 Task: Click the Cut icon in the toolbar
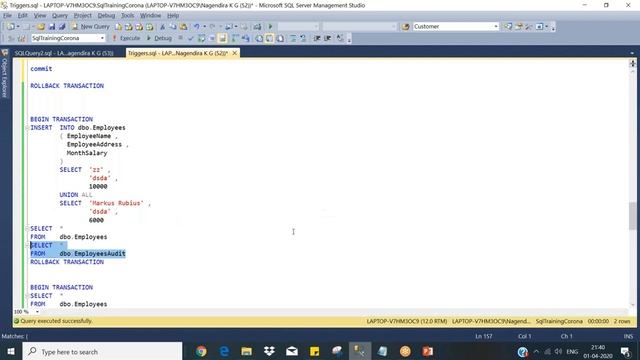162,27
